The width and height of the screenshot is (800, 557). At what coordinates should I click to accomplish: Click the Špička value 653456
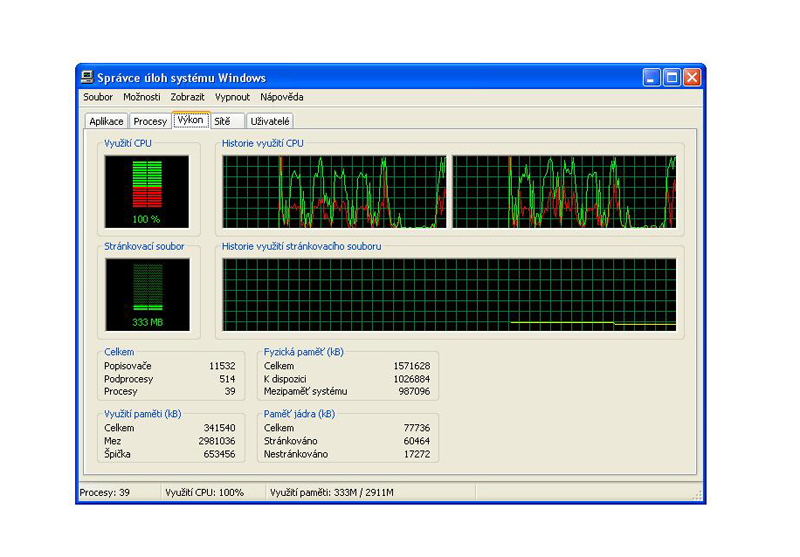219,454
